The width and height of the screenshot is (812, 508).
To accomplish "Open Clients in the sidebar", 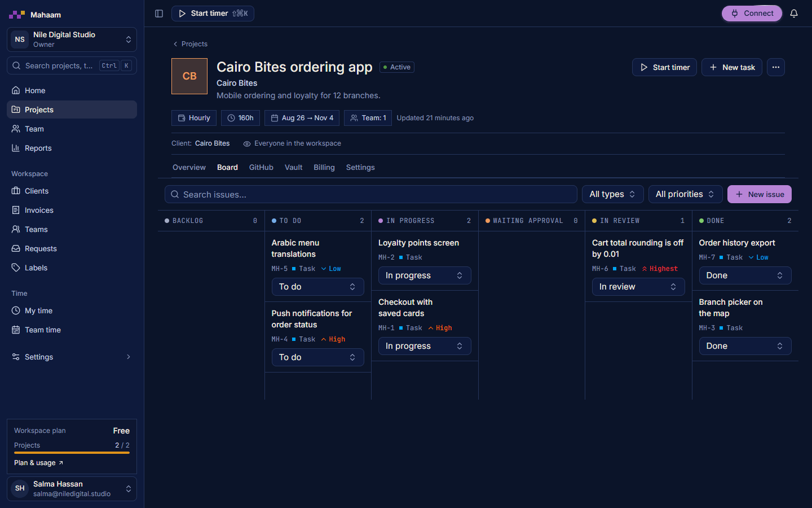I will click(72, 191).
